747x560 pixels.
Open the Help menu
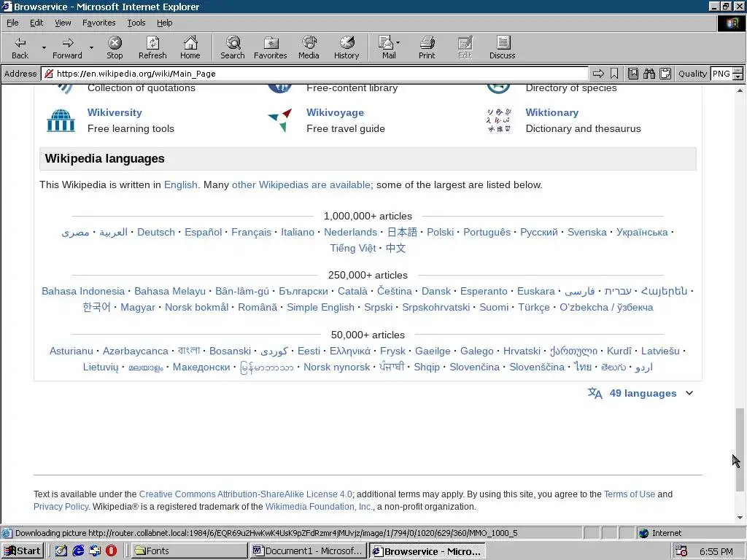click(x=164, y=23)
